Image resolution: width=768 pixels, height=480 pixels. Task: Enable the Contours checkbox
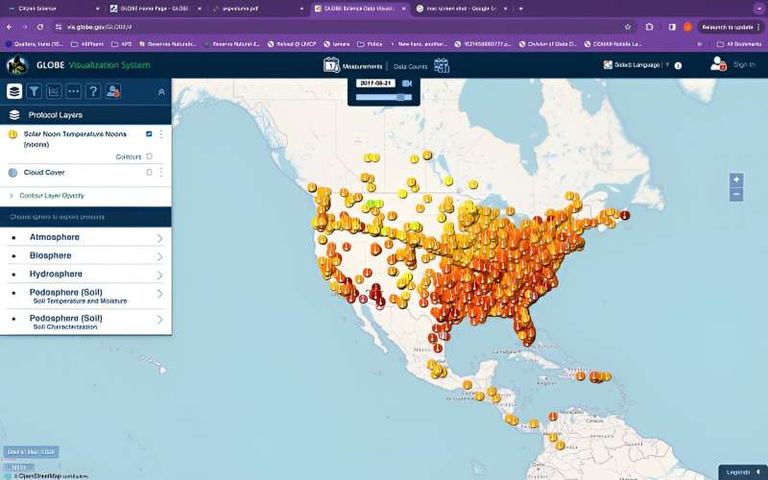click(149, 157)
